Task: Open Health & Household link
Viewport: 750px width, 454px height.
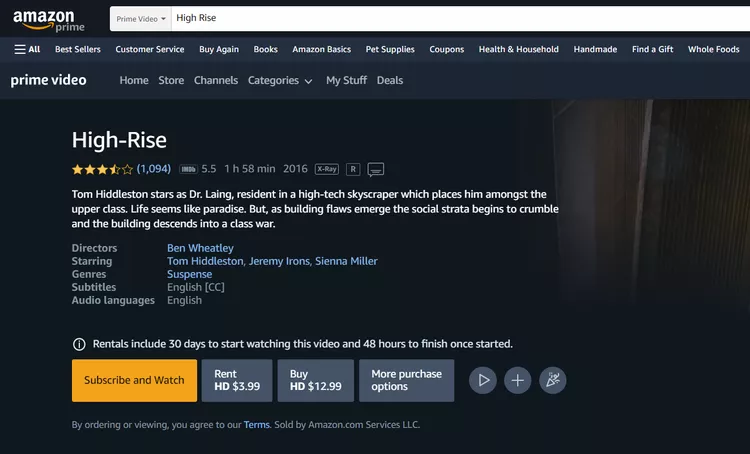Action: pos(518,49)
